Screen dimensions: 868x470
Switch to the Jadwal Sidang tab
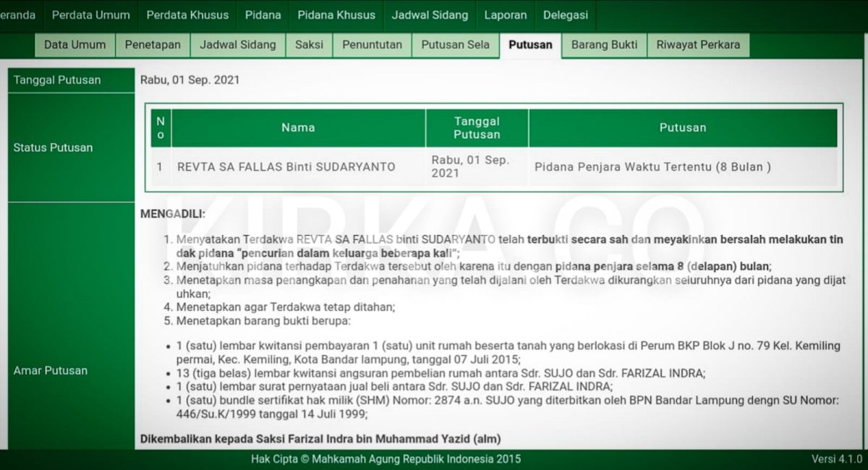click(238, 45)
